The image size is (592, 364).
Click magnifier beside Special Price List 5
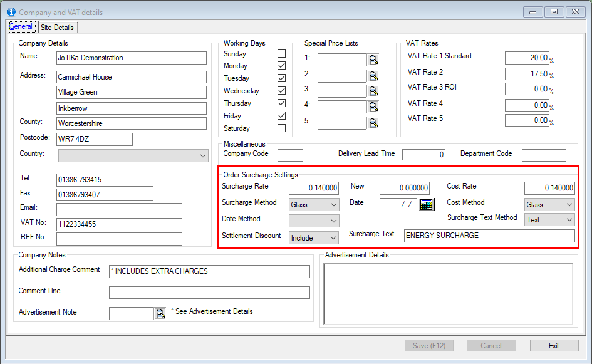(373, 122)
